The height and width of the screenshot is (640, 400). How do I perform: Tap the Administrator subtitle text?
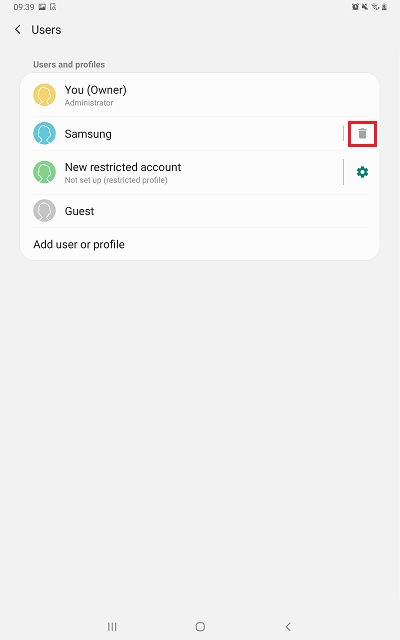[x=89, y=103]
